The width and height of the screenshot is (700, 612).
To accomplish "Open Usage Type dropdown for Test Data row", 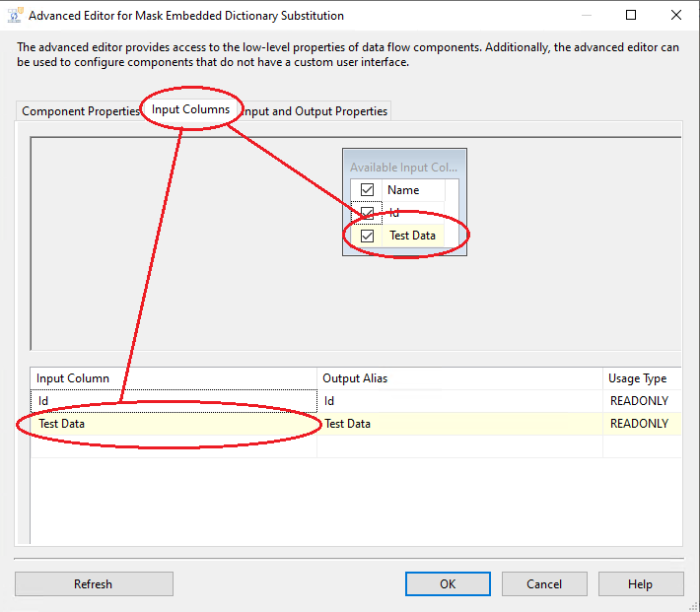I will point(641,424).
